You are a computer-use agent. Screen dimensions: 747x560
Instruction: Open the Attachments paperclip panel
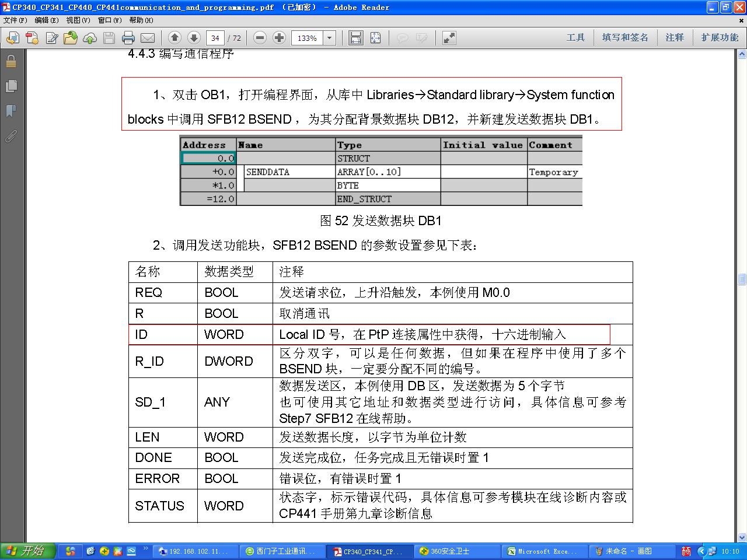pos(11,136)
